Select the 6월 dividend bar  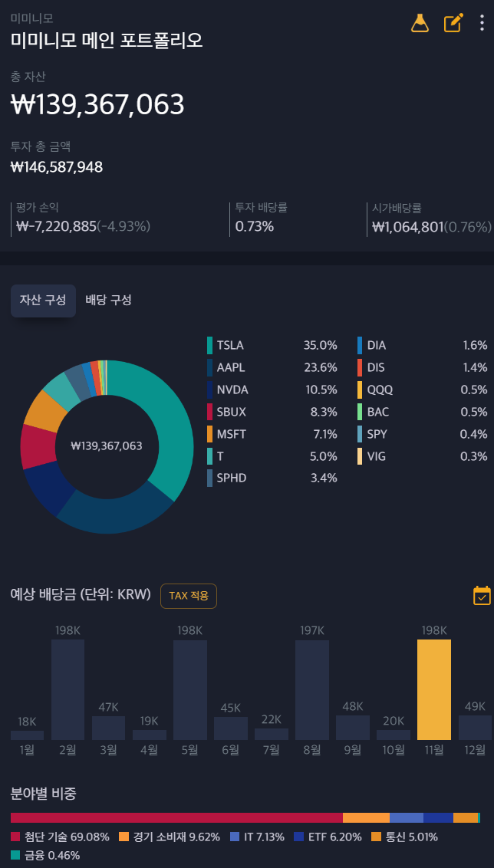[230, 728]
